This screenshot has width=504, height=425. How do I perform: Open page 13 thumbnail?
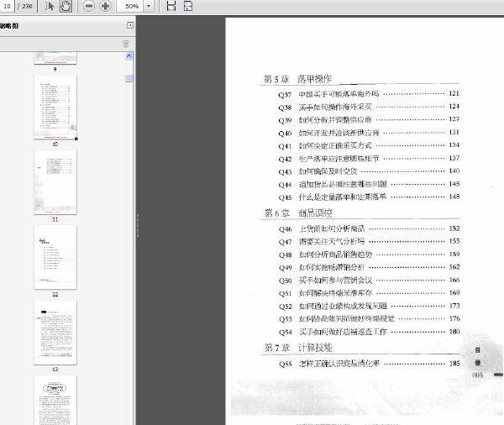(55, 333)
